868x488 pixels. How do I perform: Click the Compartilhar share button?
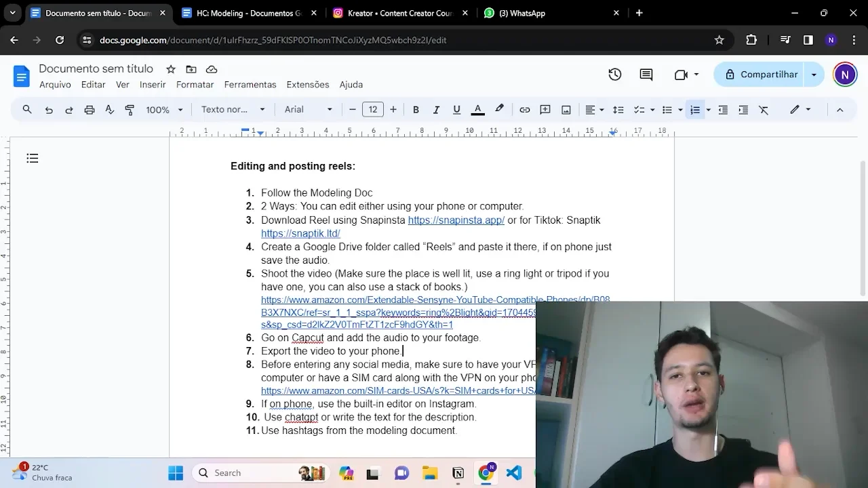coord(759,75)
